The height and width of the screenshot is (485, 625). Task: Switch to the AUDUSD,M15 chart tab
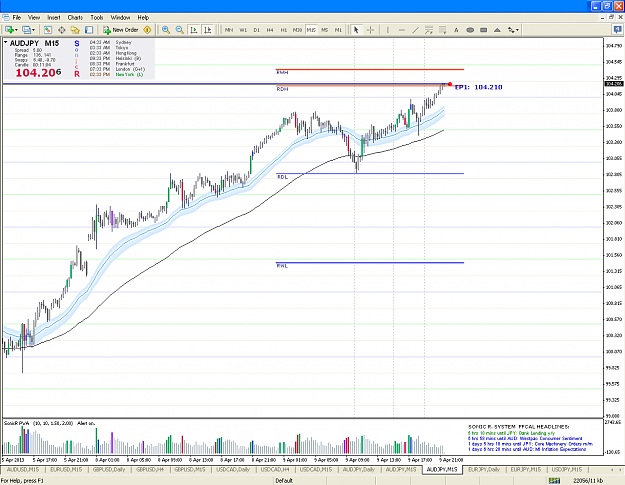23,469
